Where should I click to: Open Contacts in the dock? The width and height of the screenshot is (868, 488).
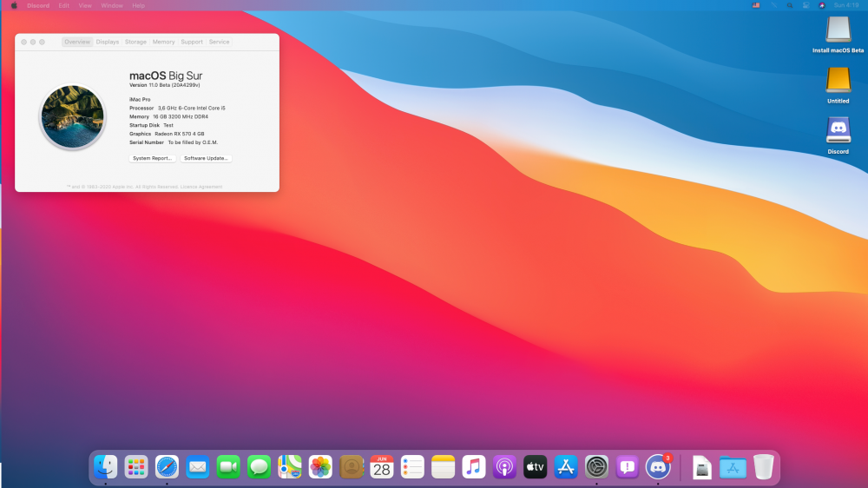tap(351, 467)
